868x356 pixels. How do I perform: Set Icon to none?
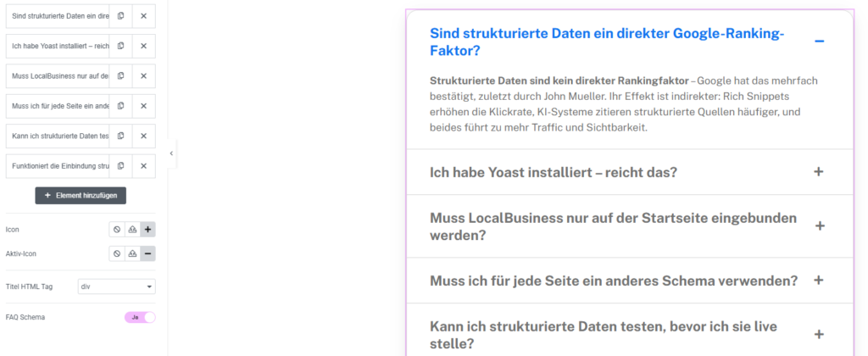pos(117,229)
